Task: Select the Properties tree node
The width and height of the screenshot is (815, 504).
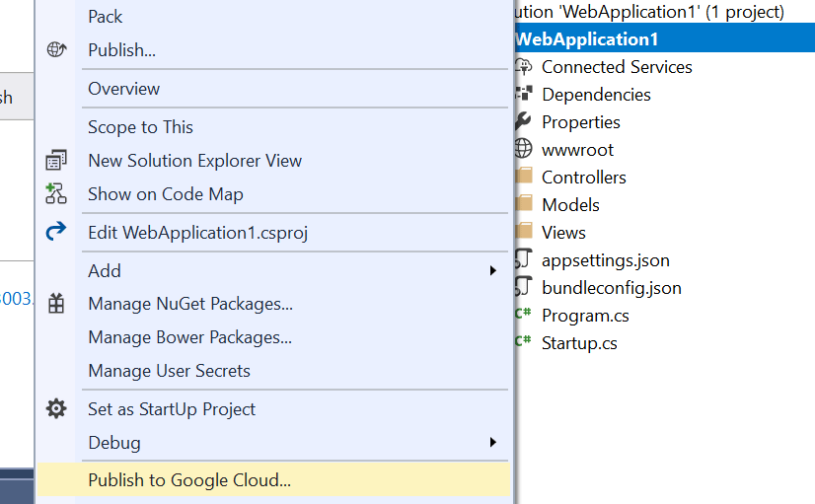Action: (x=580, y=122)
